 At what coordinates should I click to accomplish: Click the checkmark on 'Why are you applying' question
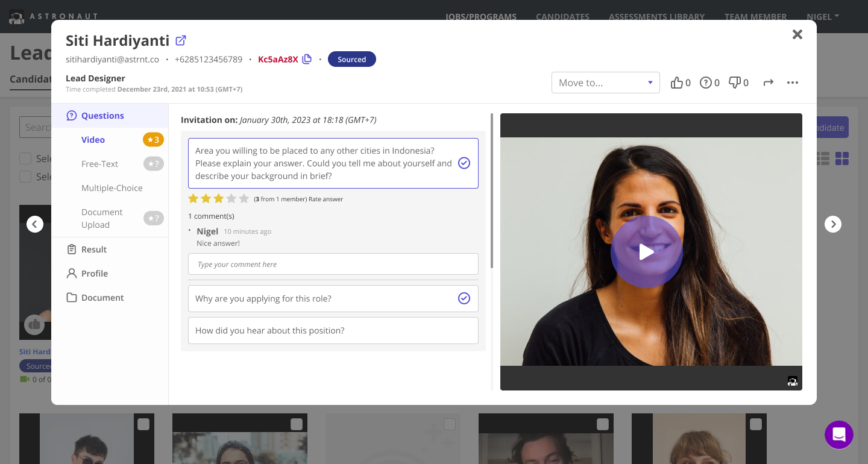pyautogui.click(x=464, y=298)
